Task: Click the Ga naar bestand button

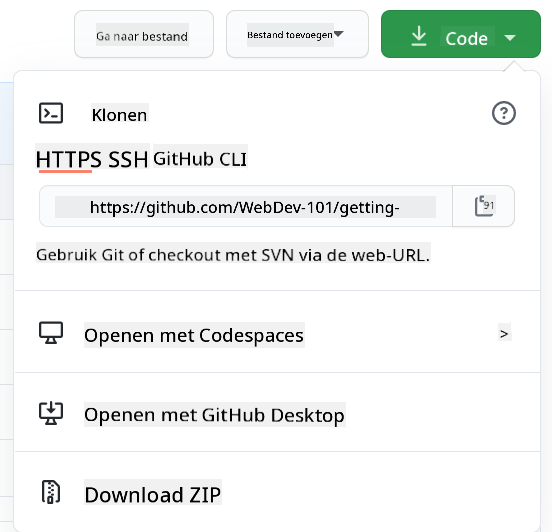Action: pyautogui.click(x=144, y=34)
